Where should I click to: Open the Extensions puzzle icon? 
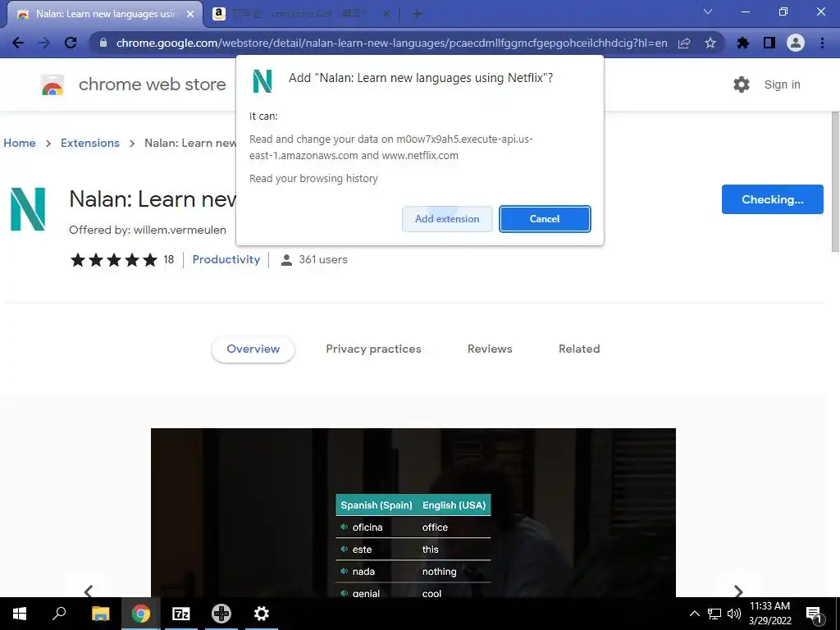743,43
